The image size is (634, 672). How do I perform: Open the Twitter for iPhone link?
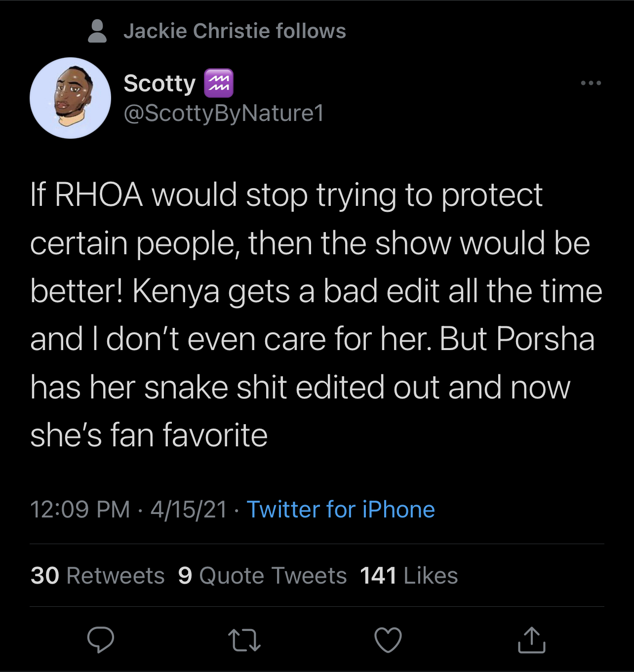341,510
